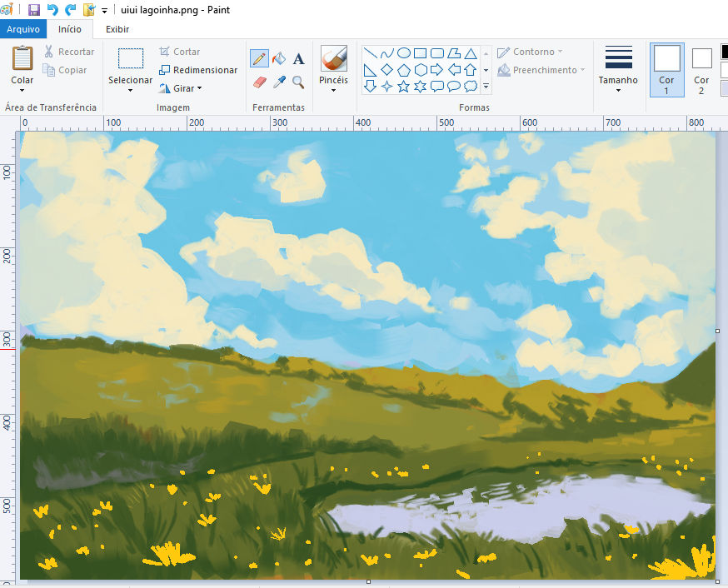Select the Pencil tool
The image size is (728, 588).
pos(259,58)
